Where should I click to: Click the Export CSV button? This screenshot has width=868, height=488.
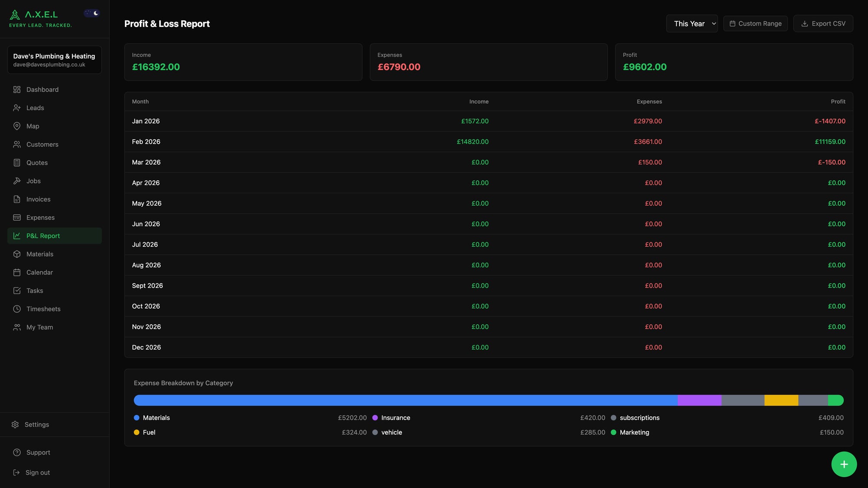823,23
